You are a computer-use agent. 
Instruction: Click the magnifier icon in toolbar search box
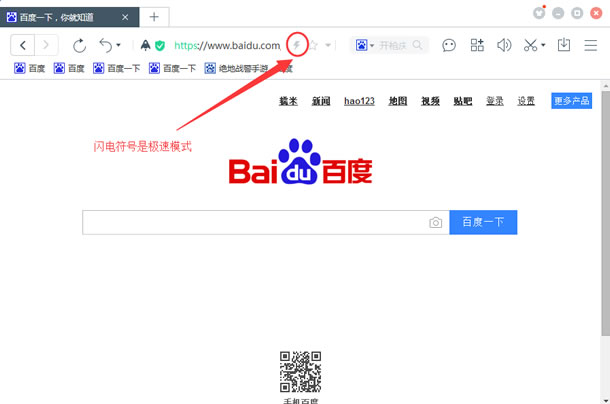pos(417,45)
